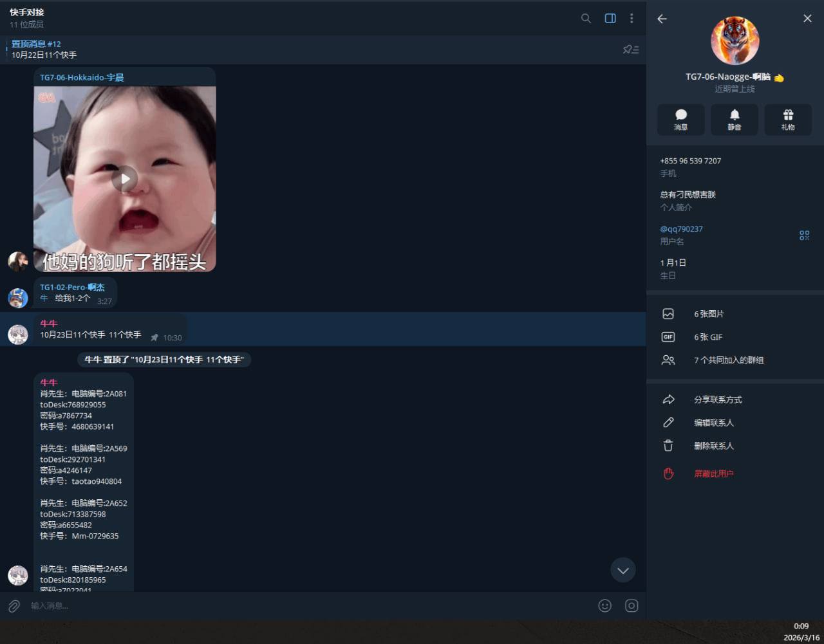
Task: Click 分享联系方式 share contact
Action: coord(735,400)
